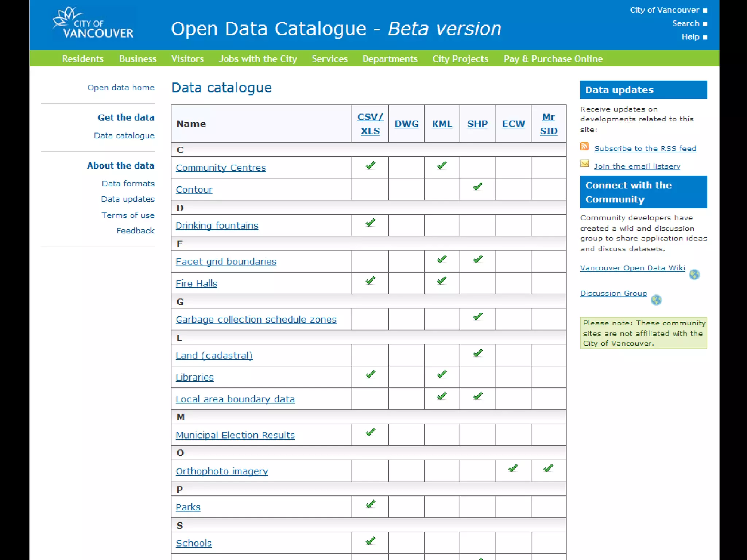Image resolution: width=747 pixels, height=560 pixels.
Task: Click Contour SHP green checkmark
Action: pyautogui.click(x=477, y=187)
